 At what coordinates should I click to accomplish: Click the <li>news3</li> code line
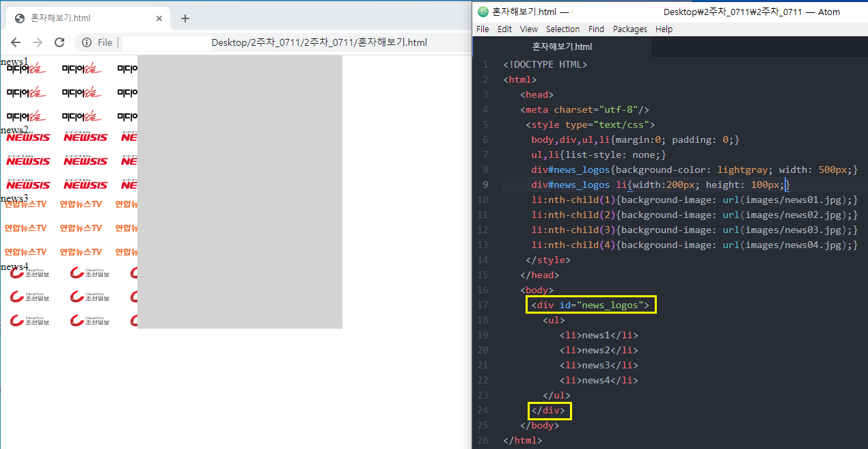[x=599, y=365]
